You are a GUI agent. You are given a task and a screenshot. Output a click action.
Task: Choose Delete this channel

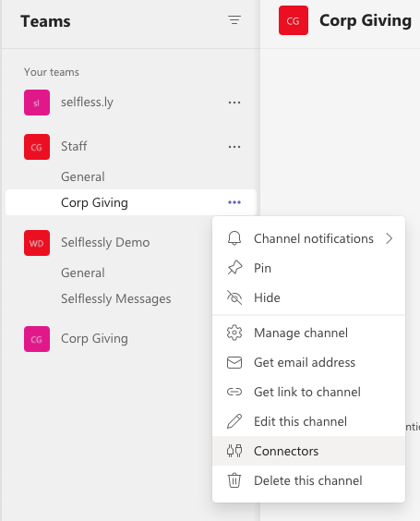tap(309, 480)
